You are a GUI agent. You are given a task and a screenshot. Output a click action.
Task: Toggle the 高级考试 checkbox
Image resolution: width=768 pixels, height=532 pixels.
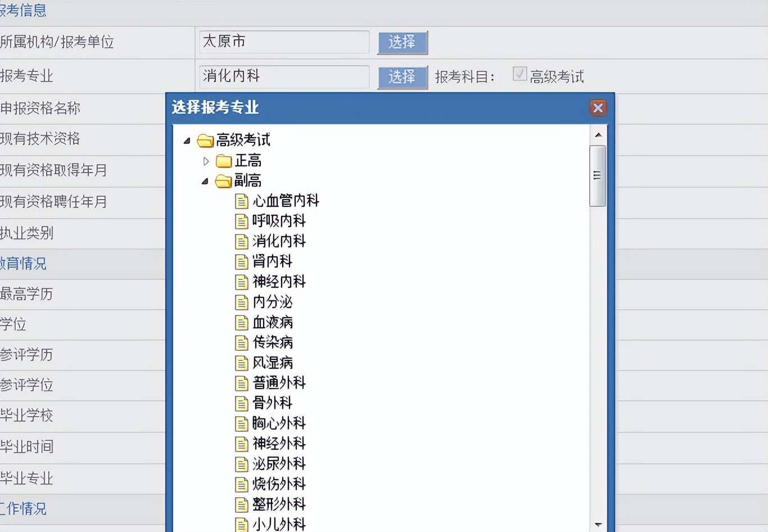pos(518,74)
